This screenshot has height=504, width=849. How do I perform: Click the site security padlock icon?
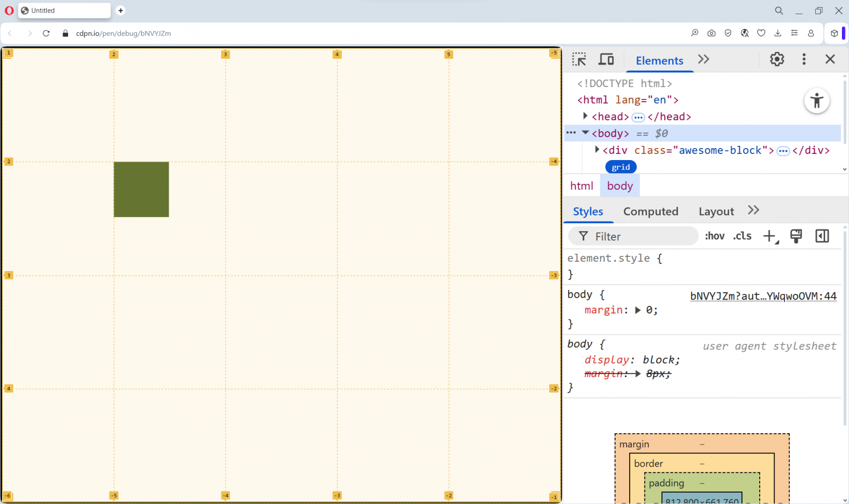point(65,33)
